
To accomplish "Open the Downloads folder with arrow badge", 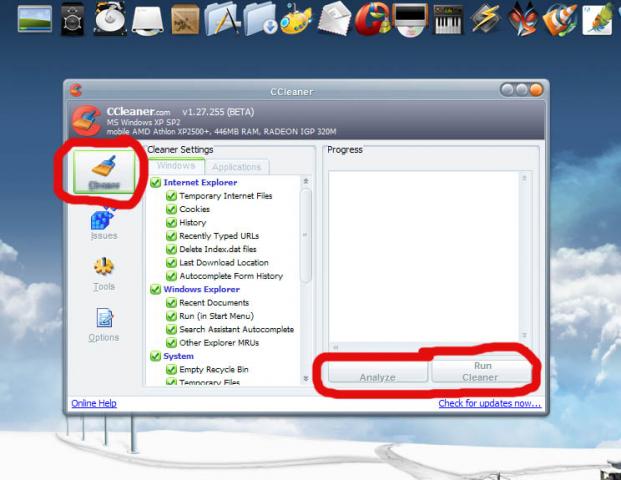I will (x=260, y=19).
